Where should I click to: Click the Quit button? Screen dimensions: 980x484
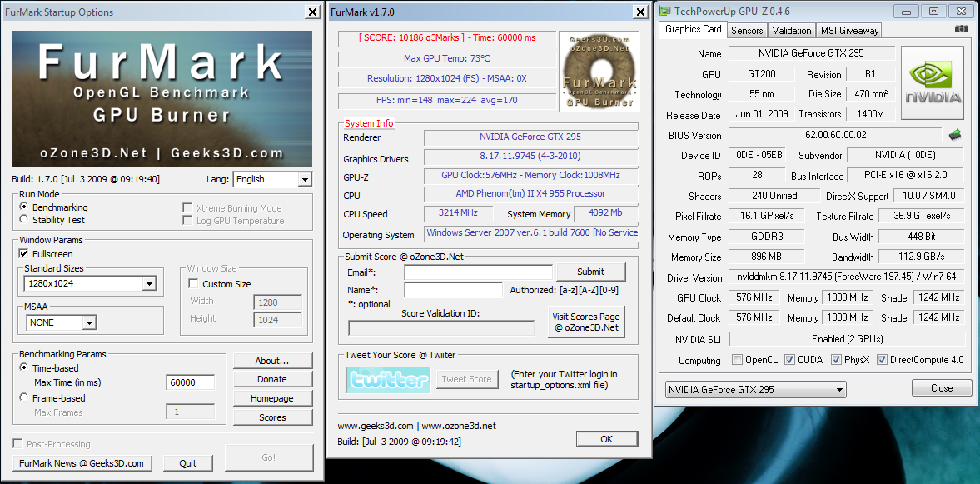tap(187, 462)
